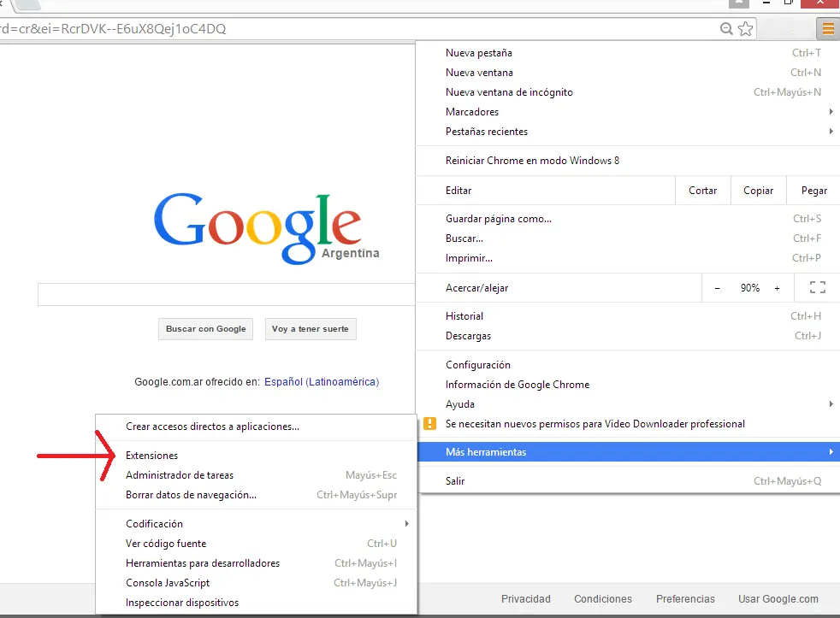Click the Español (Latinoamérica) link
This screenshot has width=840, height=618.
(x=322, y=382)
